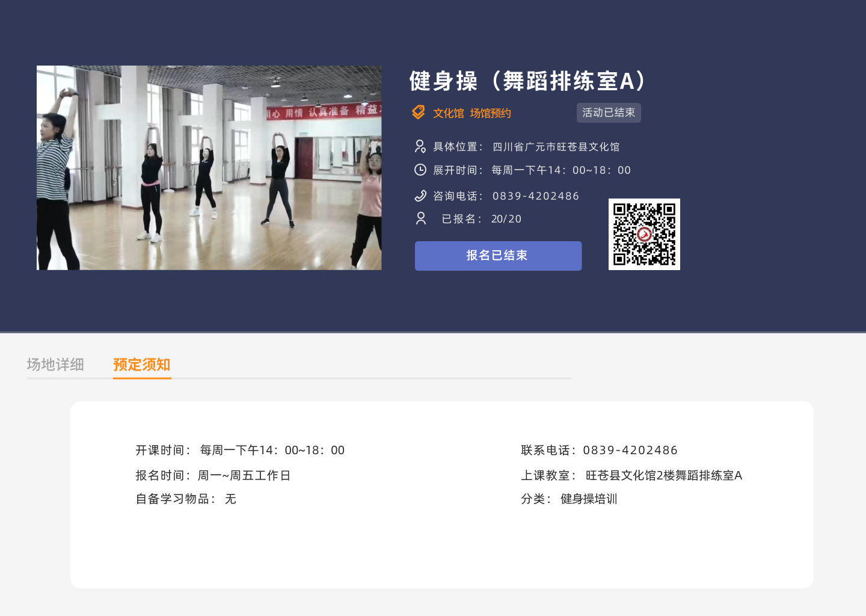Click the consultation number 0839-4202486 in header
The image size is (866, 616).
click(x=535, y=196)
